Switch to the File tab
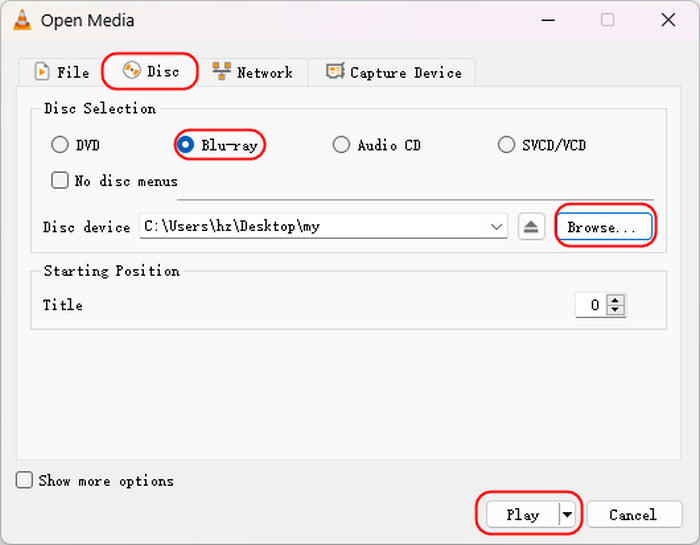This screenshot has width=700, height=545. [62, 72]
